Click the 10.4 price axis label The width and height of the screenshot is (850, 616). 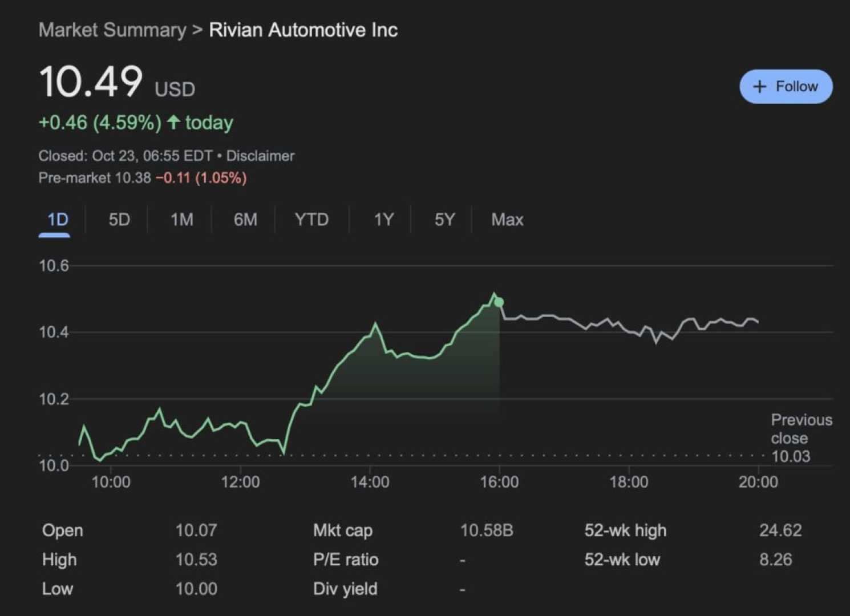pos(54,333)
